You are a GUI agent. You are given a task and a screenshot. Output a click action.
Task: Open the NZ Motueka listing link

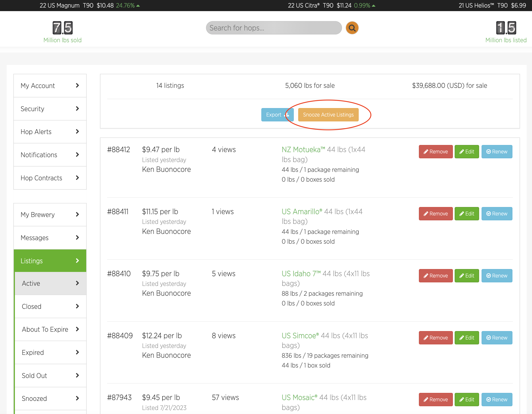click(303, 150)
